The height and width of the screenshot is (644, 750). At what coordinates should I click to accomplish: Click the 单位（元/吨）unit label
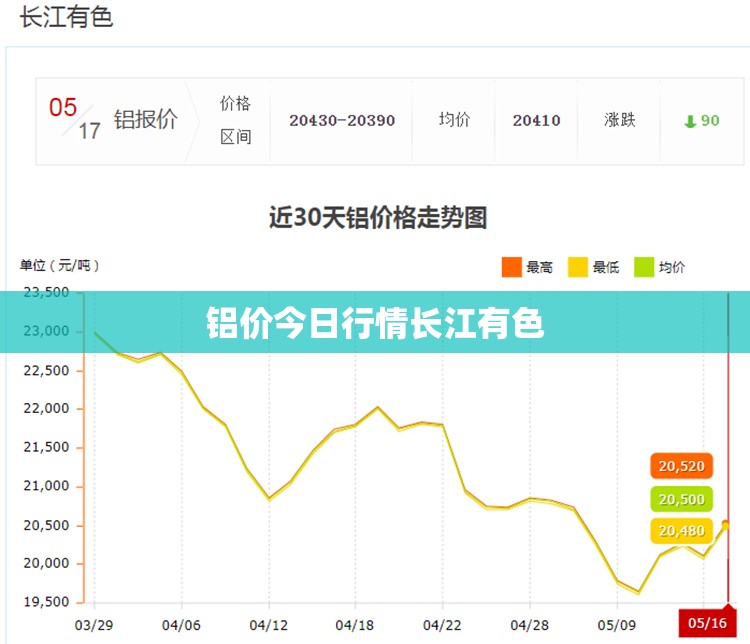(59, 265)
